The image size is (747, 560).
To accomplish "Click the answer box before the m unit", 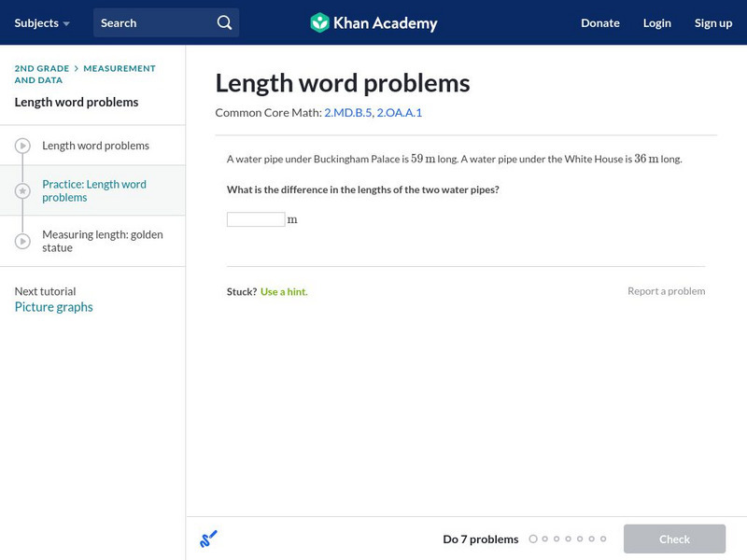I will coord(256,219).
